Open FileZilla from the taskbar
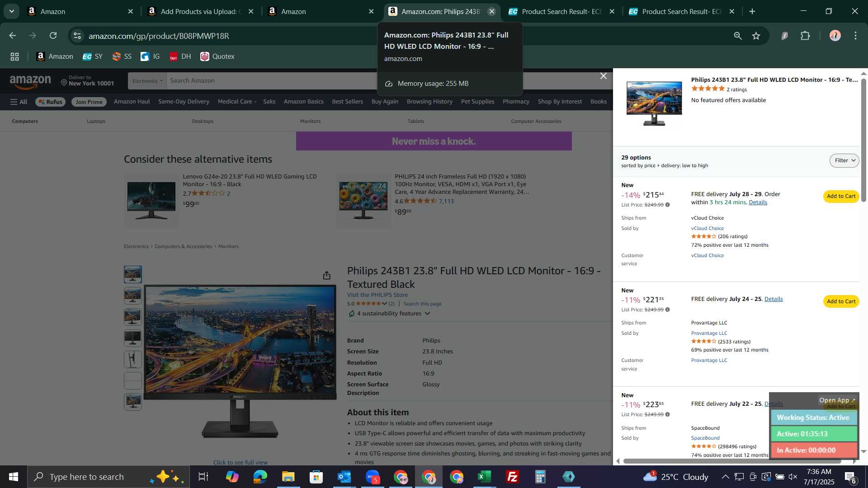 [x=512, y=477]
